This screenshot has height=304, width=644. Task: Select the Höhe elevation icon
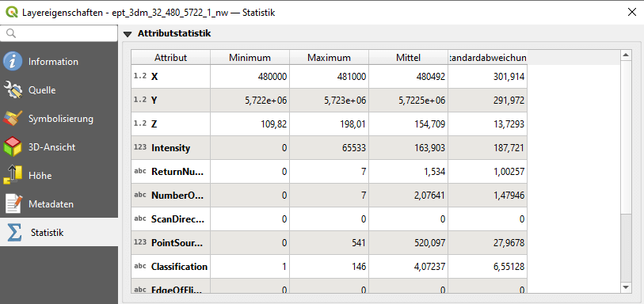click(13, 176)
